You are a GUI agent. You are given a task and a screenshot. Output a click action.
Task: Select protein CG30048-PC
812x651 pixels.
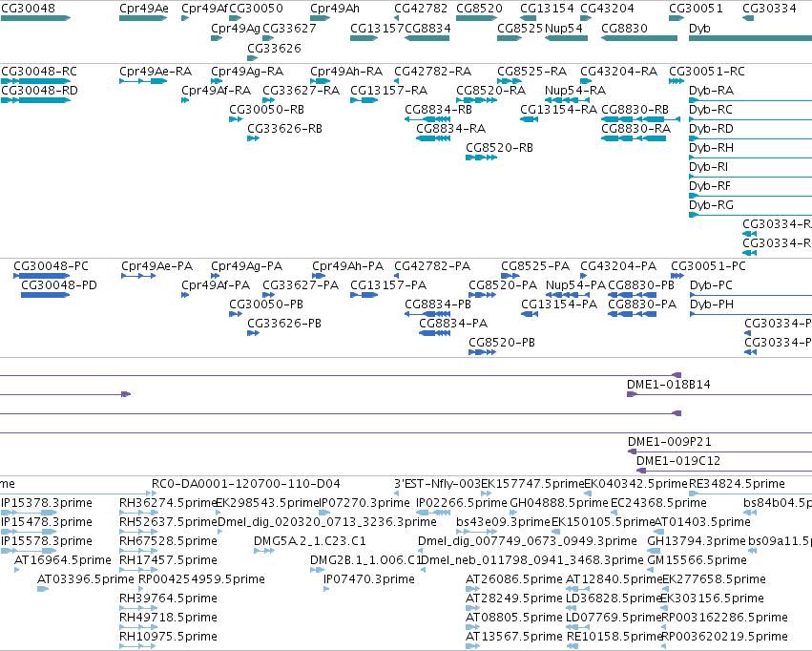(x=51, y=266)
